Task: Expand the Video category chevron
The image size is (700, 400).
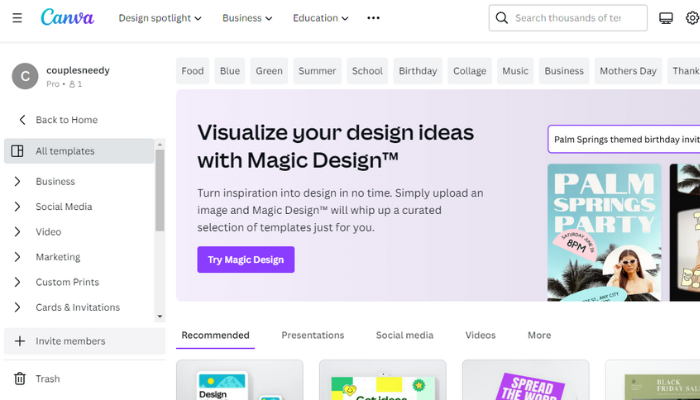Action: (17, 232)
